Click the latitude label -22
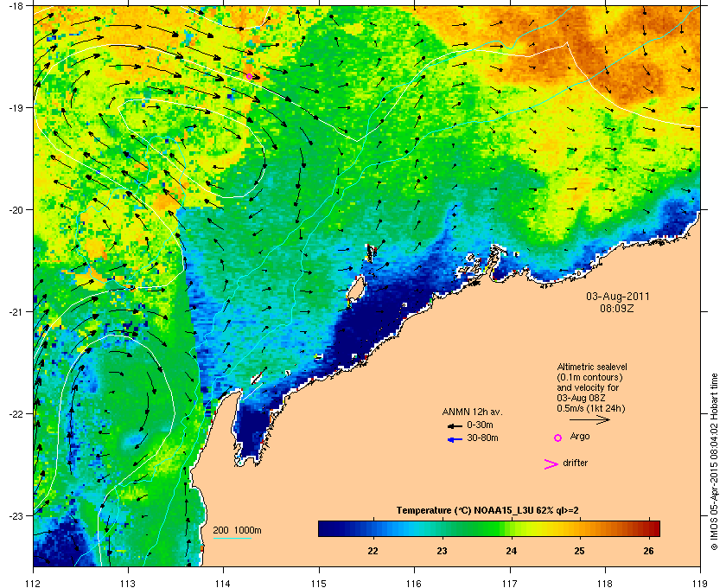 [x=16, y=414]
